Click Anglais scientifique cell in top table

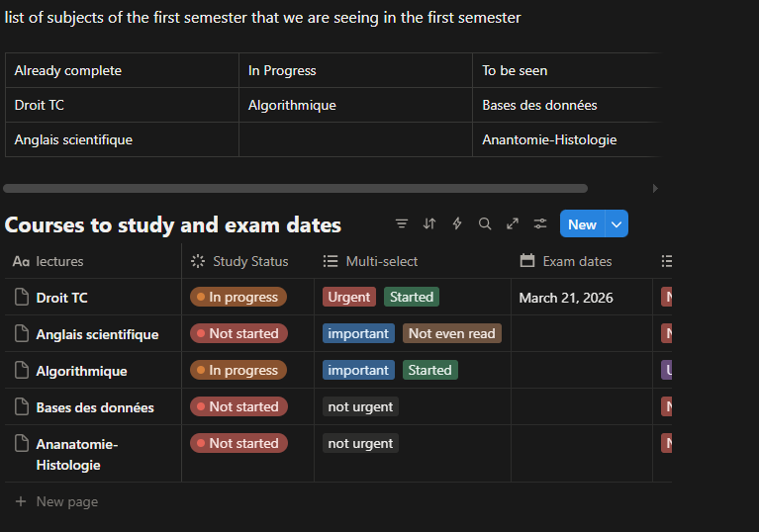pos(122,139)
